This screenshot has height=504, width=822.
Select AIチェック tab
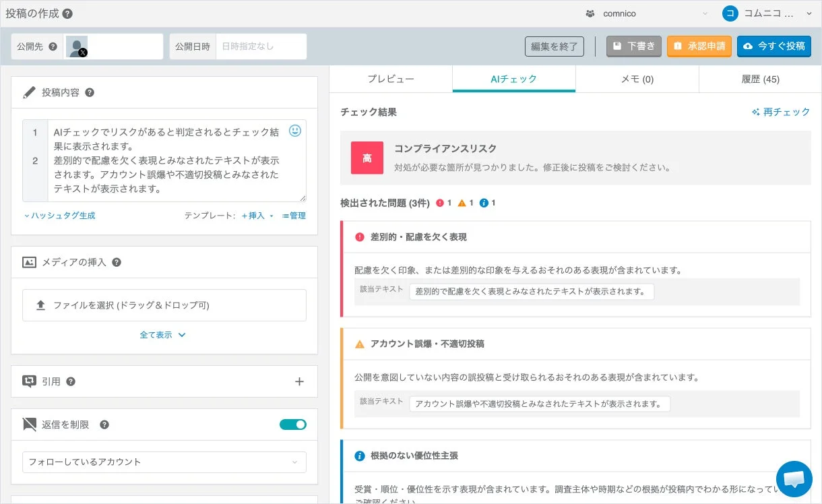tap(514, 79)
